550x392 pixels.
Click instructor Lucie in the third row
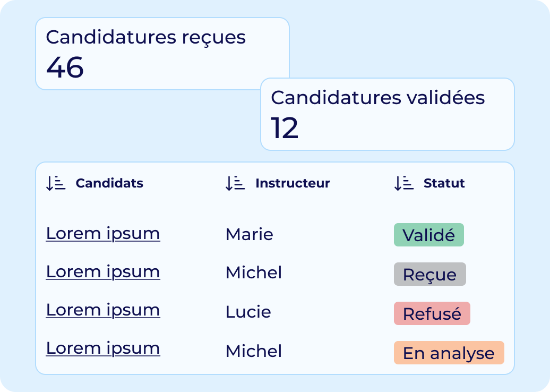[x=248, y=312]
